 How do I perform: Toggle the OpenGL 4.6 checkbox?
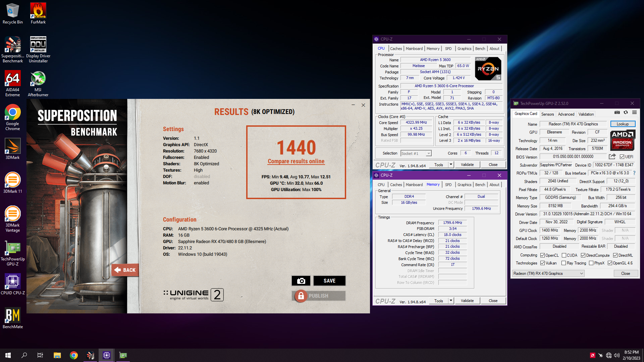(x=610, y=263)
